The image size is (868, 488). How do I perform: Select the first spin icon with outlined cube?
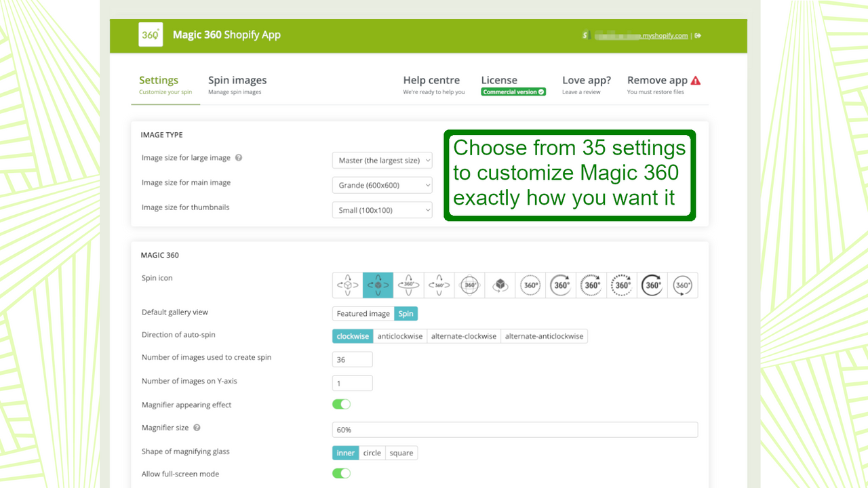pyautogui.click(x=348, y=285)
